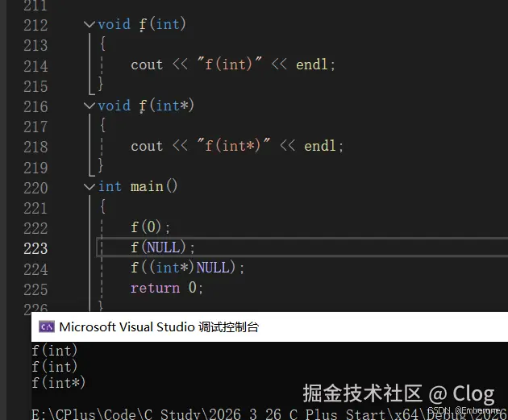508x420 pixels.
Task: Click the "f(int*)" string literal on line 218
Action: [234, 145]
